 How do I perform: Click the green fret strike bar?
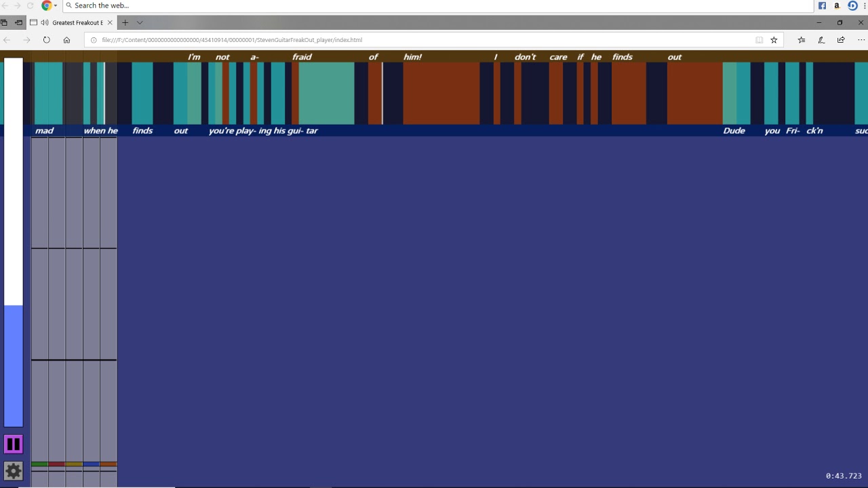[x=40, y=464]
